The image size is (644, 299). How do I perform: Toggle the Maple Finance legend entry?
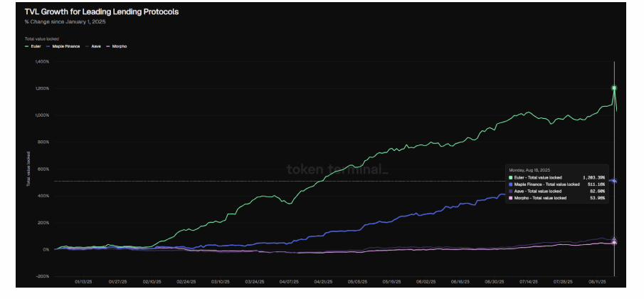tap(63, 46)
